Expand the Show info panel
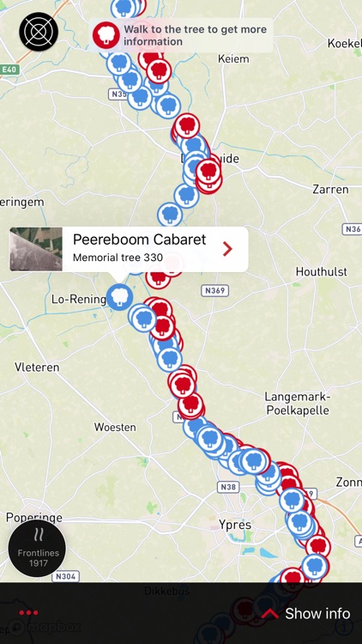Viewport: 362px width, 644px height. [x=305, y=614]
